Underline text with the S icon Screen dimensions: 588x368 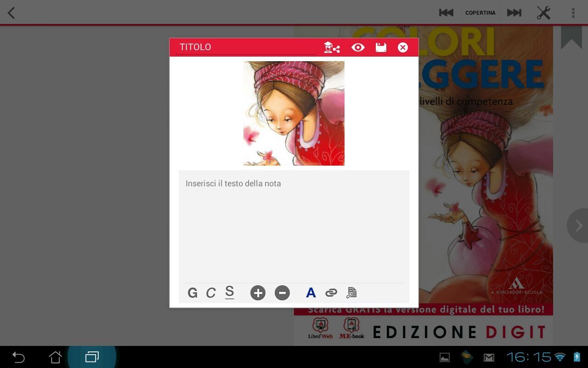pyautogui.click(x=229, y=293)
